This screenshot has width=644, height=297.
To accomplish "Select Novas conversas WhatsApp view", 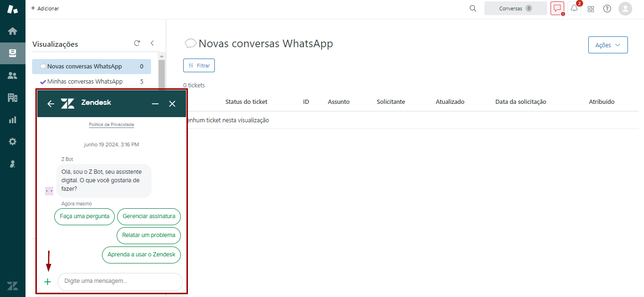I will (x=85, y=67).
